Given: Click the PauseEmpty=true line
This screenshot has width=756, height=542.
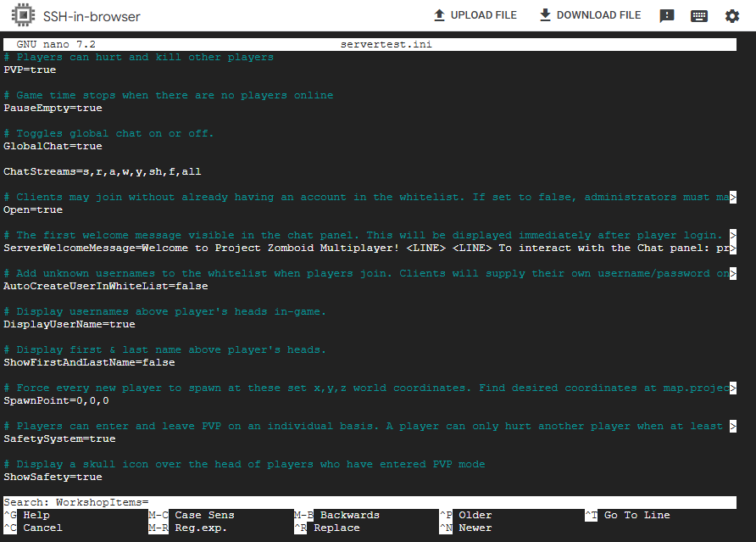Looking at the screenshot, I should [x=53, y=108].
